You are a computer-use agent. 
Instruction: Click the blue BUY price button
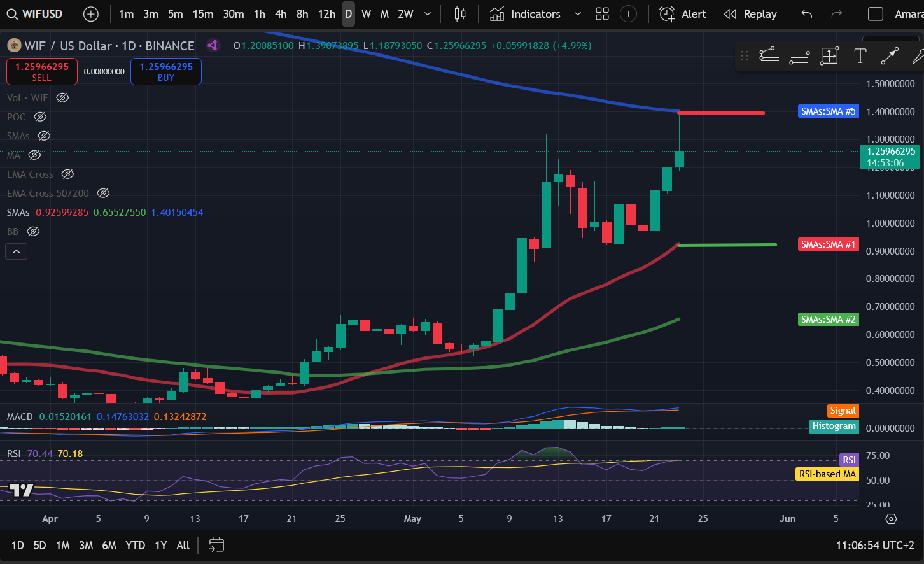click(x=166, y=71)
